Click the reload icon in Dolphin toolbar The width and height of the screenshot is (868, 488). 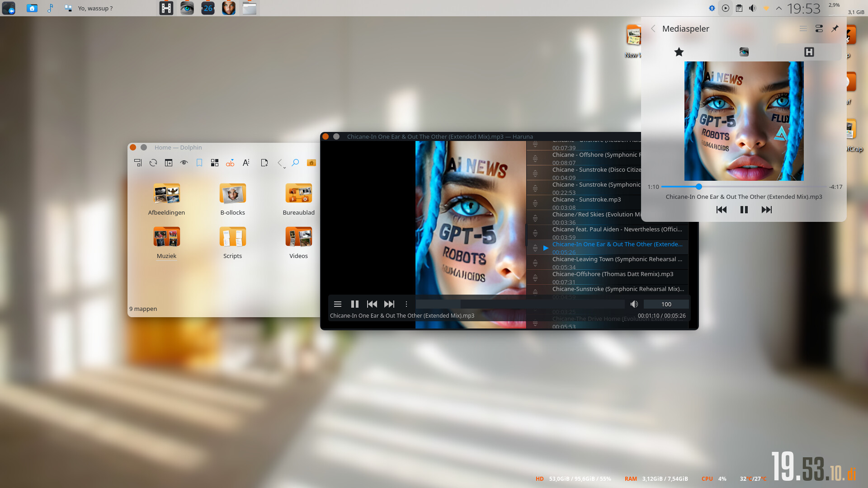coord(153,163)
